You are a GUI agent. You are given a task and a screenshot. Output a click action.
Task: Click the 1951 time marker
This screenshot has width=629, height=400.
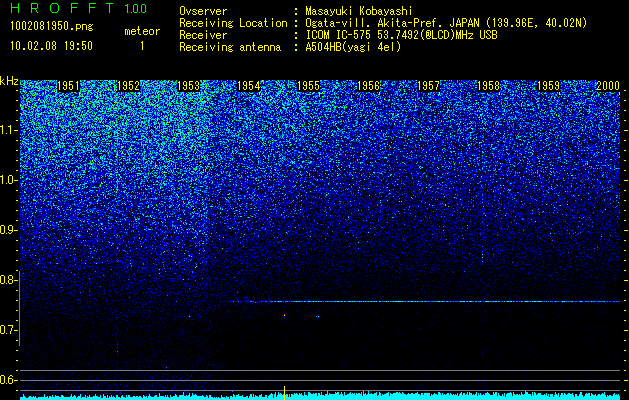point(68,86)
